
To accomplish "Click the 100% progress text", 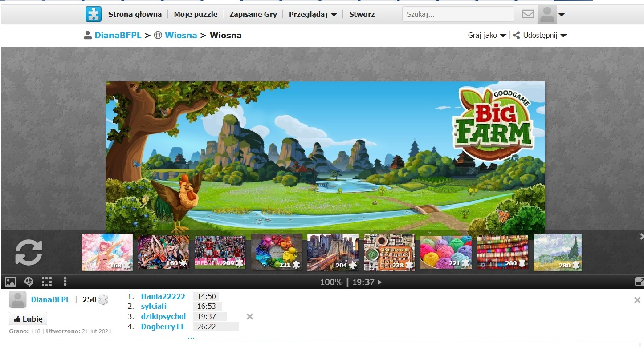I will click(x=331, y=282).
